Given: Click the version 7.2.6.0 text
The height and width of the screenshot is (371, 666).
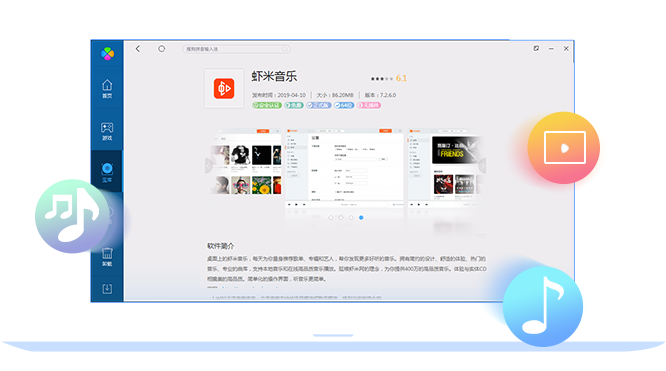Looking at the screenshot, I should pos(380,95).
